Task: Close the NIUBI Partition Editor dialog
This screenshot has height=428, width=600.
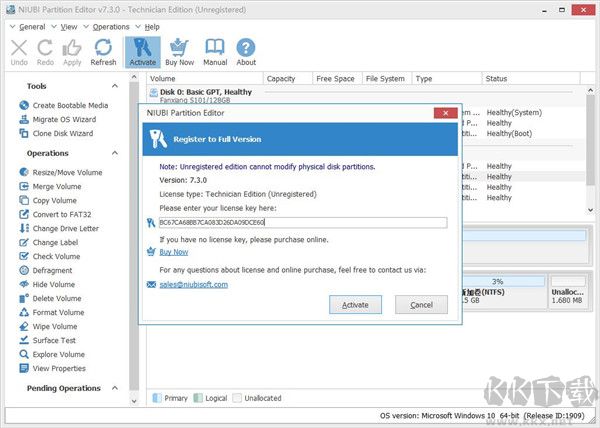Action: coord(445,113)
